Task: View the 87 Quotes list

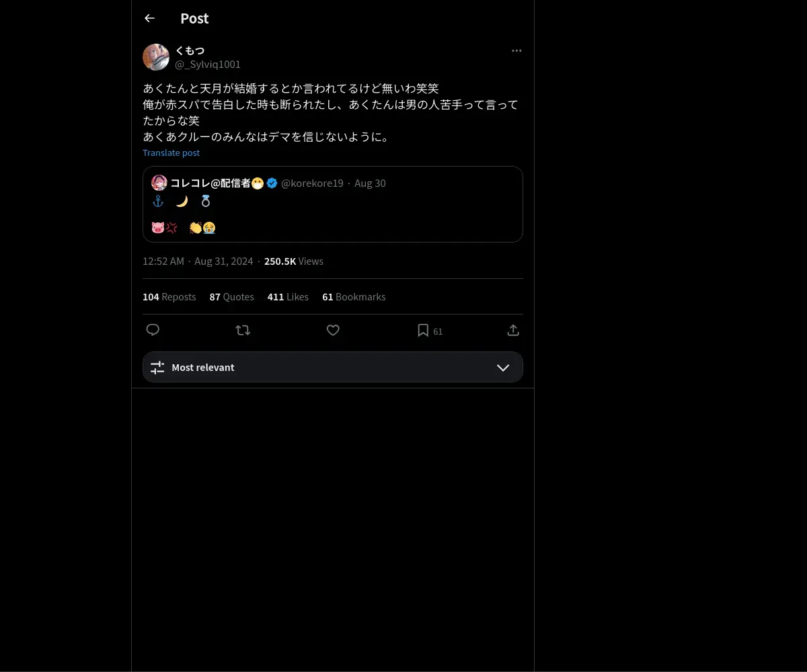Action: 232,296
